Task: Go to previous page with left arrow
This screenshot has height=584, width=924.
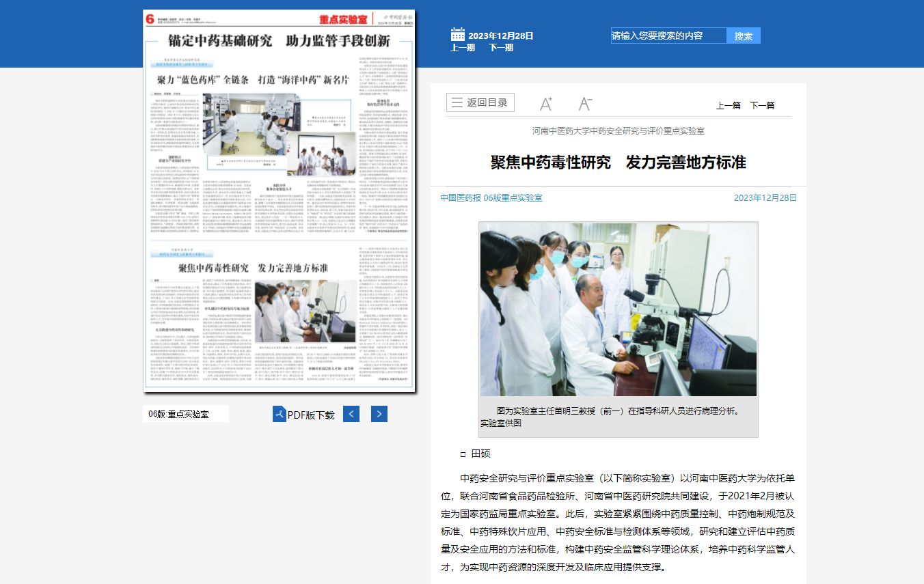Action: (351, 414)
